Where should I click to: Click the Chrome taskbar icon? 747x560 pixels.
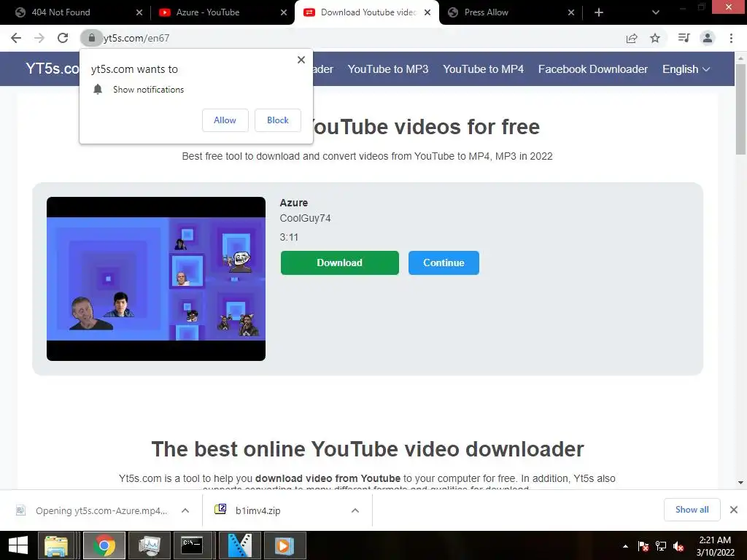[104, 545]
